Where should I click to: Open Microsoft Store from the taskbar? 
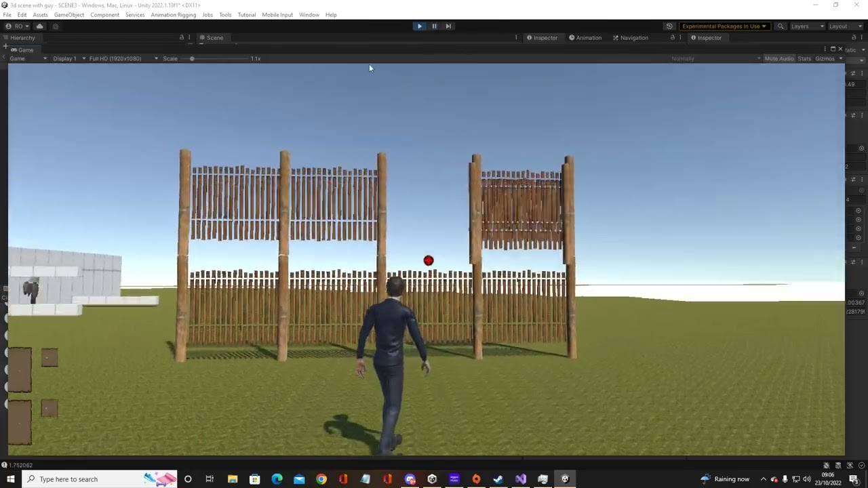[255, 479]
